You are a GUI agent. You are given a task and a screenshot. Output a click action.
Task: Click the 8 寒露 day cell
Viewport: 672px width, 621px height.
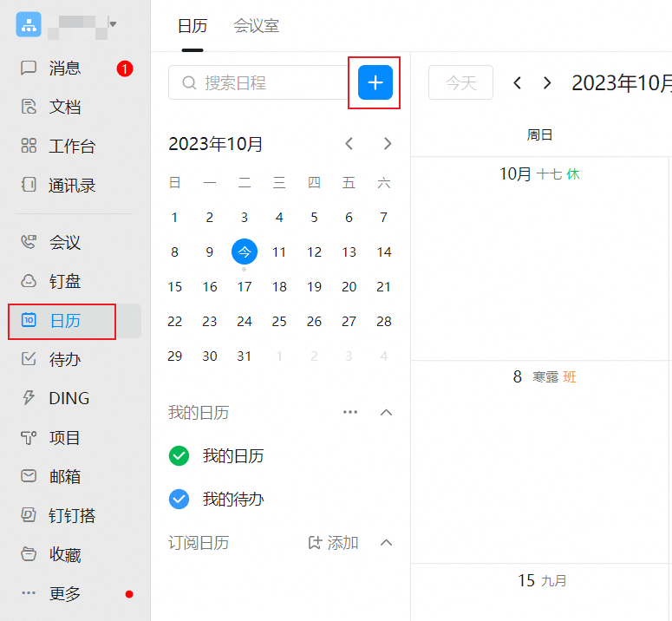[x=540, y=461]
